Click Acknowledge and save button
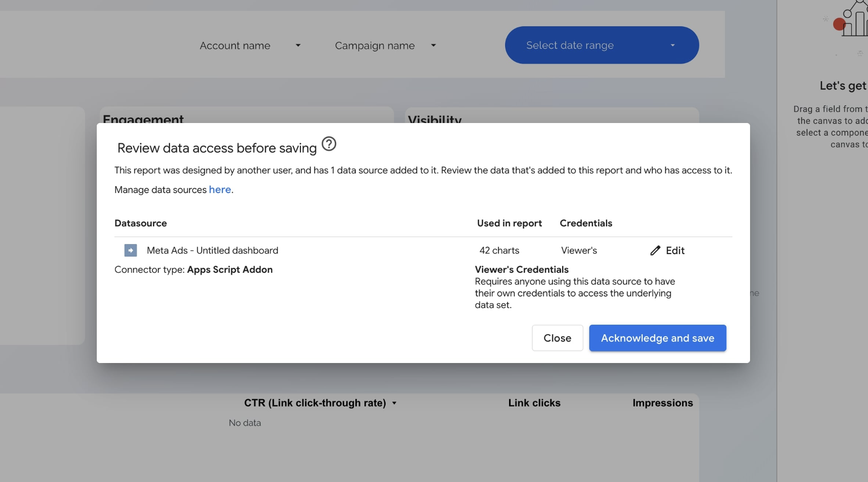The height and width of the screenshot is (482, 868). tap(657, 338)
